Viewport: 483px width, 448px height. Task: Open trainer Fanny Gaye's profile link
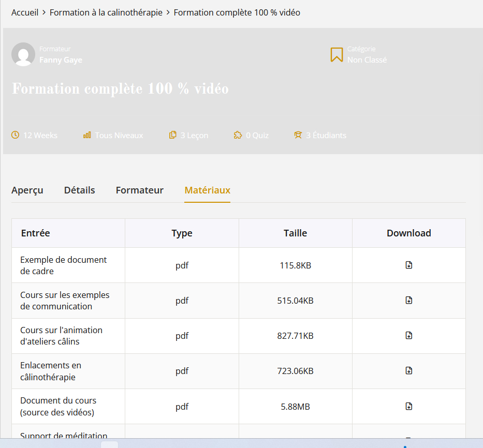click(61, 60)
